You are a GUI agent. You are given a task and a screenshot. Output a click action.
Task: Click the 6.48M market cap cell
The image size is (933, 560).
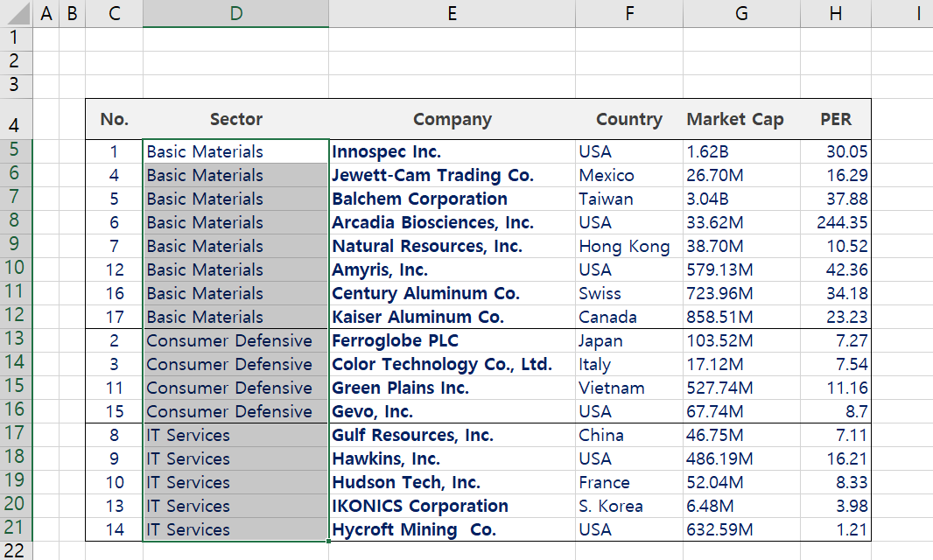click(x=741, y=506)
